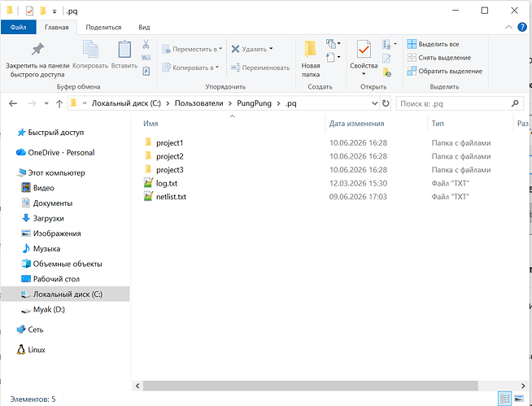Image resolution: width=532 pixels, height=406 pixels.
Task: Click the Refresh icon beside address bar
Action: click(x=386, y=103)
